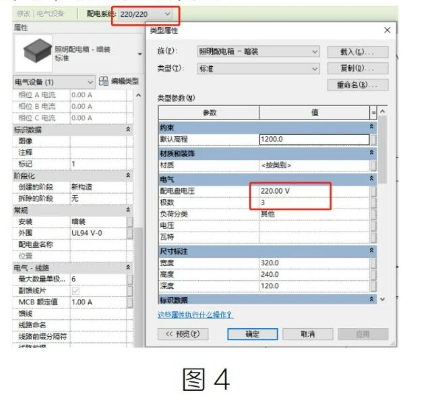Click the 相位 A 电流 value 0.00 A
This screenshot has height=401, width=436.
(x=99, y=95)
